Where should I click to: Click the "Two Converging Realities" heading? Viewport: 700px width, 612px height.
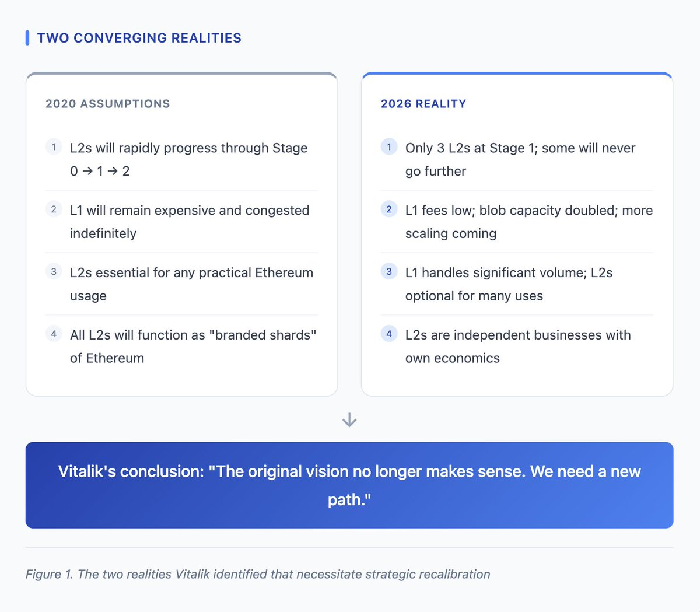(x=139, y=38)
